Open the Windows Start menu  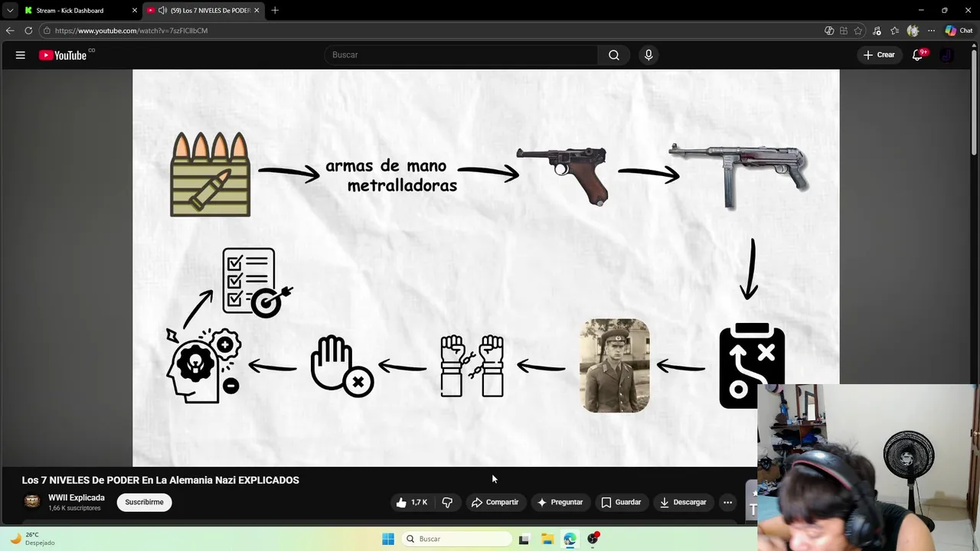pyautogui.click(x=388, y=539)
